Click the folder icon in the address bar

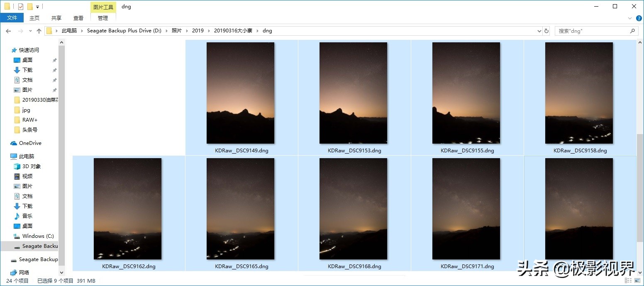coord(49,31)
